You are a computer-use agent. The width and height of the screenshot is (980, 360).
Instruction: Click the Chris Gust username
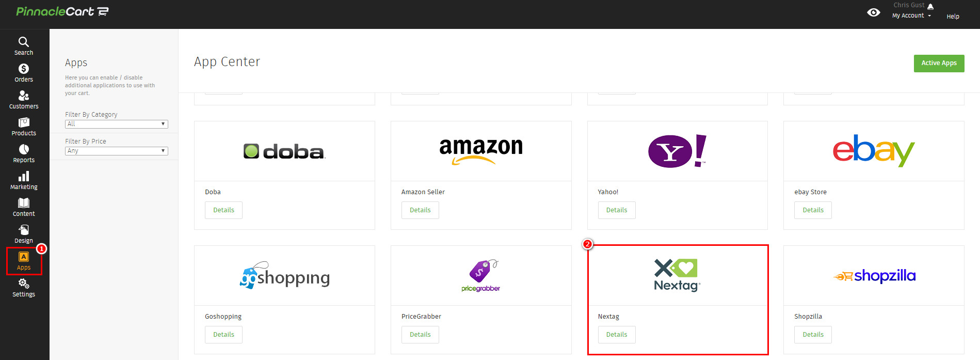click(x=909, y=5)
